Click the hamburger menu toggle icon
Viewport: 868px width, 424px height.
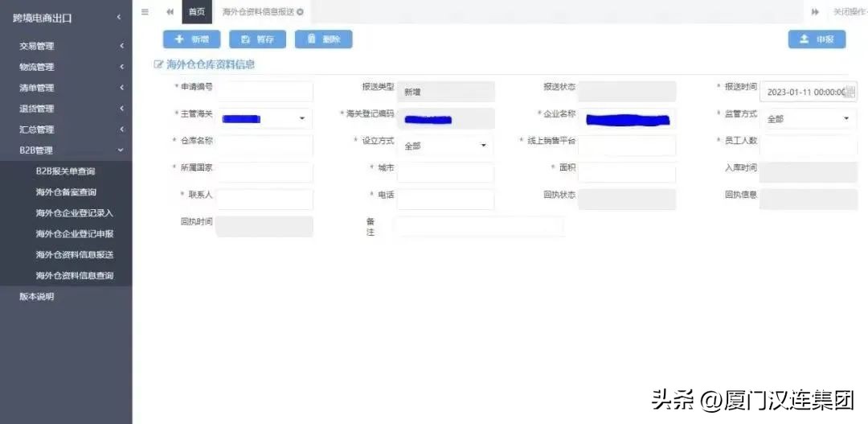pyautogui.click(x=145, y=11)
